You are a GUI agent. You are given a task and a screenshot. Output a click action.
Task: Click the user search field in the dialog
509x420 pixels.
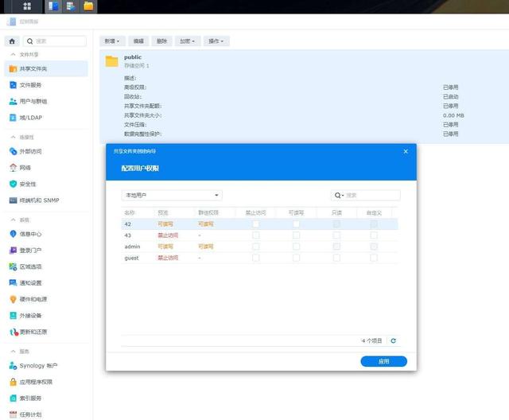(x=371, y=195)
